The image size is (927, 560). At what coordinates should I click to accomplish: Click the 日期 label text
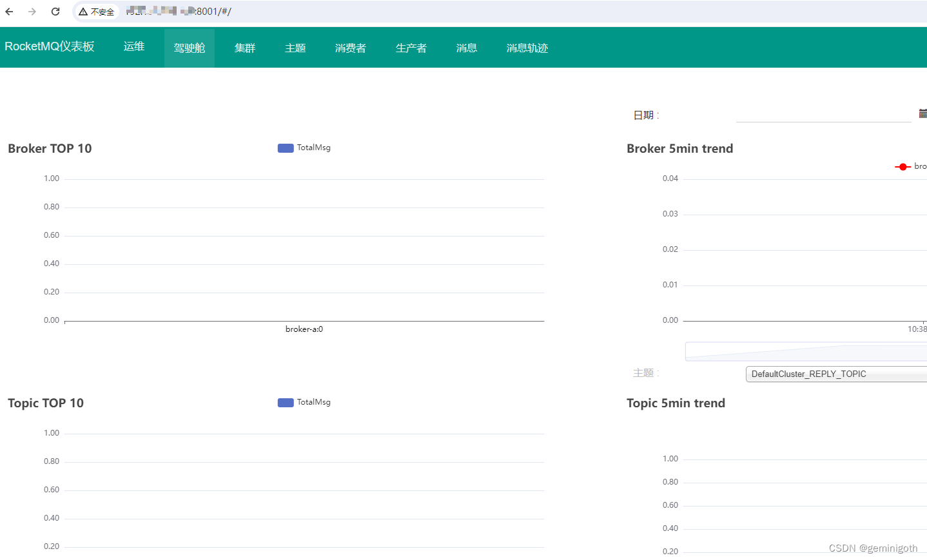(x=646, y=115)
